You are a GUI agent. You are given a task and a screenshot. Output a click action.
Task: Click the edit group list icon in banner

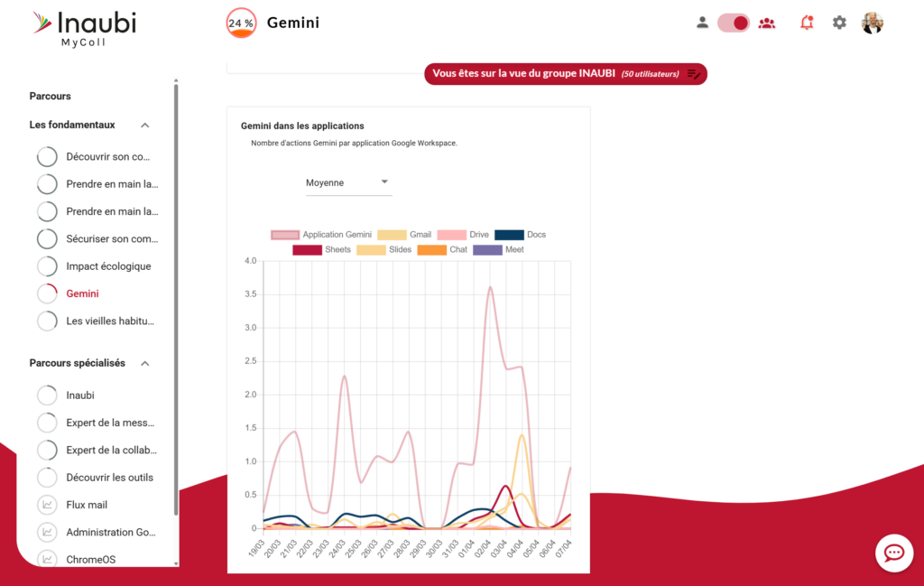coord(694,74)
